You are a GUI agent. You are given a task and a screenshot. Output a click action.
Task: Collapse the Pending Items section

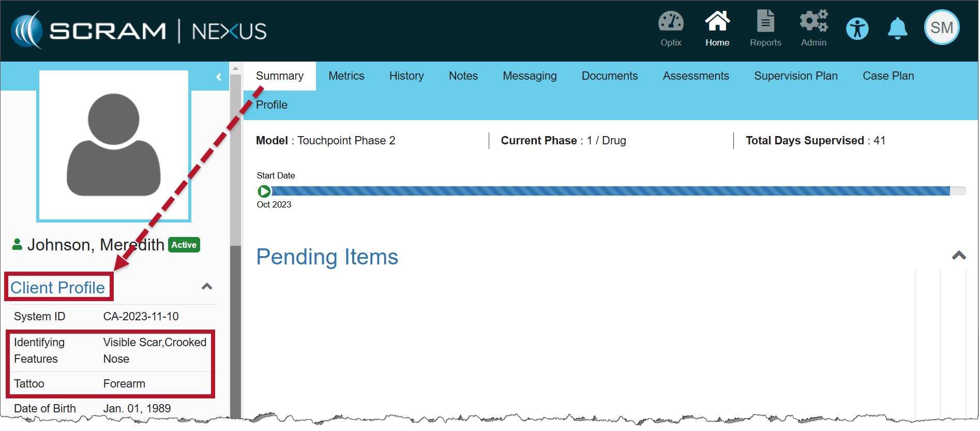(x=958, y=256)
